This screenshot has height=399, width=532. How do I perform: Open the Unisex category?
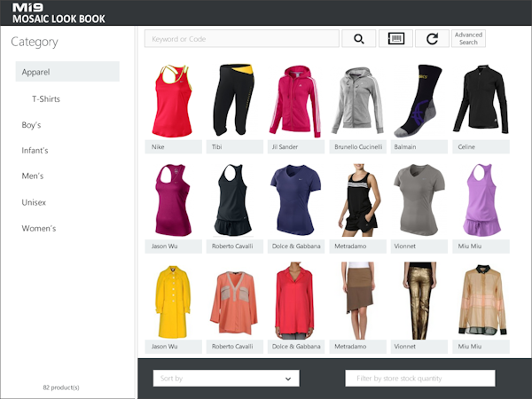[x=34, y=202]
